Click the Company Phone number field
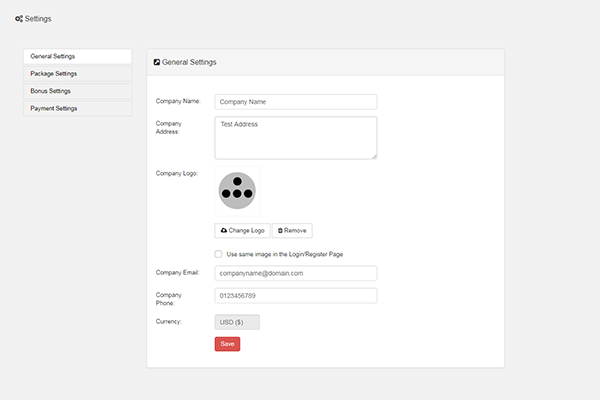 point(295,295)
